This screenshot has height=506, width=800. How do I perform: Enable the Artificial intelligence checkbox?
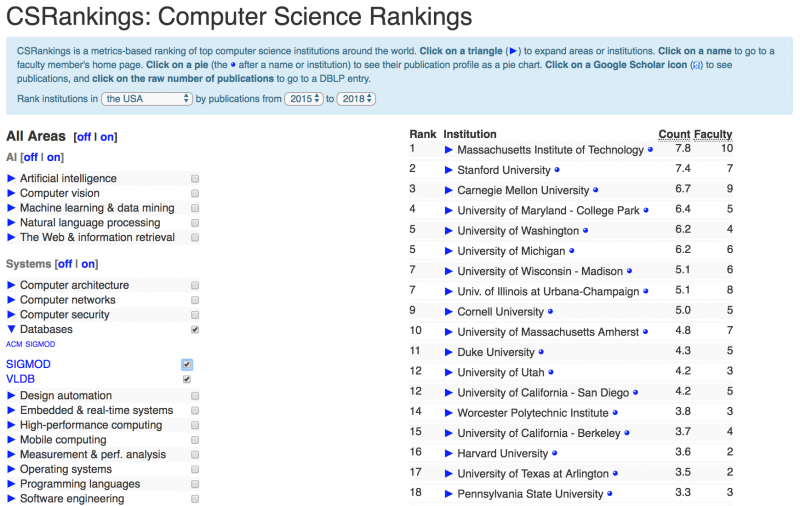pos(195,179)
